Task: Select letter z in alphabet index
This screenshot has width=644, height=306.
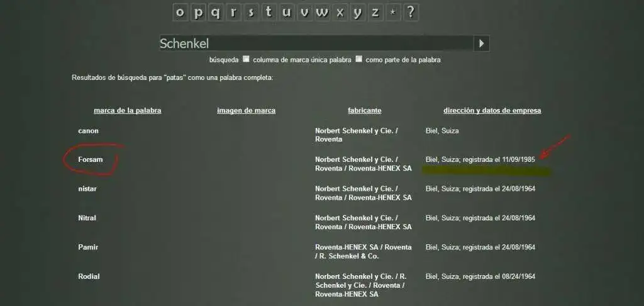Action: pyautogui.click(x=375, y=13)
